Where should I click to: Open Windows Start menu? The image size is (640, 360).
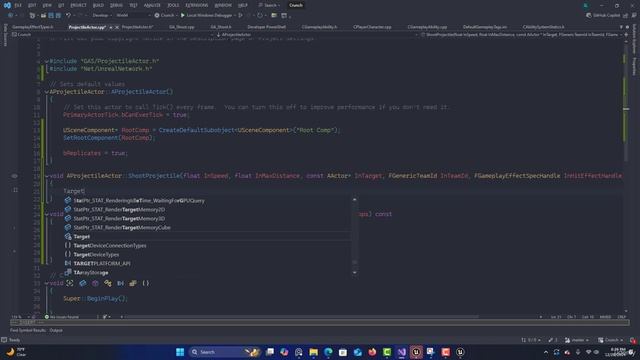[180, 352]
